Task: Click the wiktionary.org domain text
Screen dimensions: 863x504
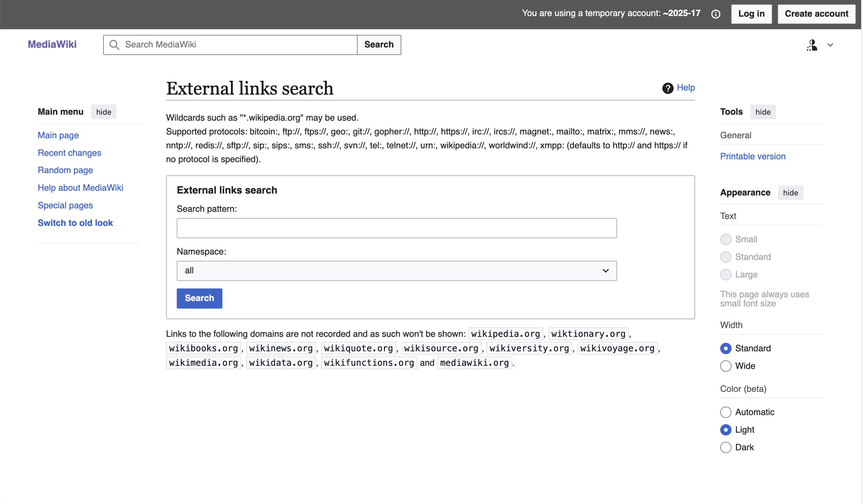Action: coord(588,334)
